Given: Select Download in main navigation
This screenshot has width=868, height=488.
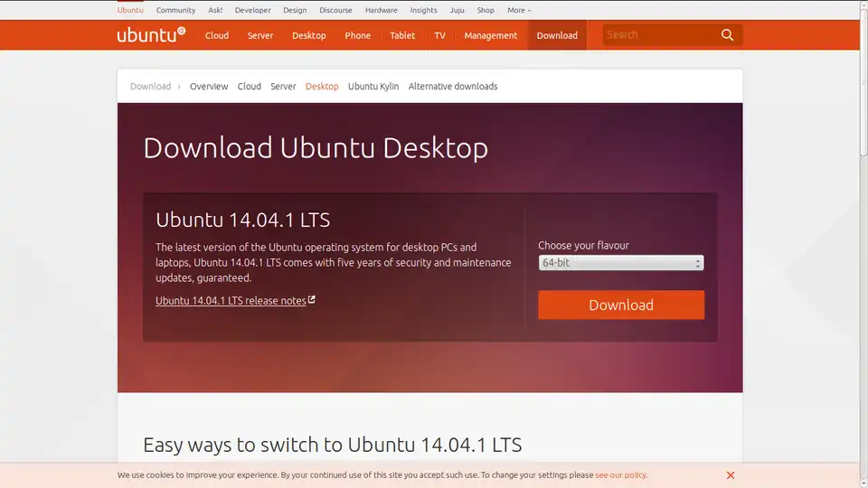Looking at the screenshot, I should 557,35.
